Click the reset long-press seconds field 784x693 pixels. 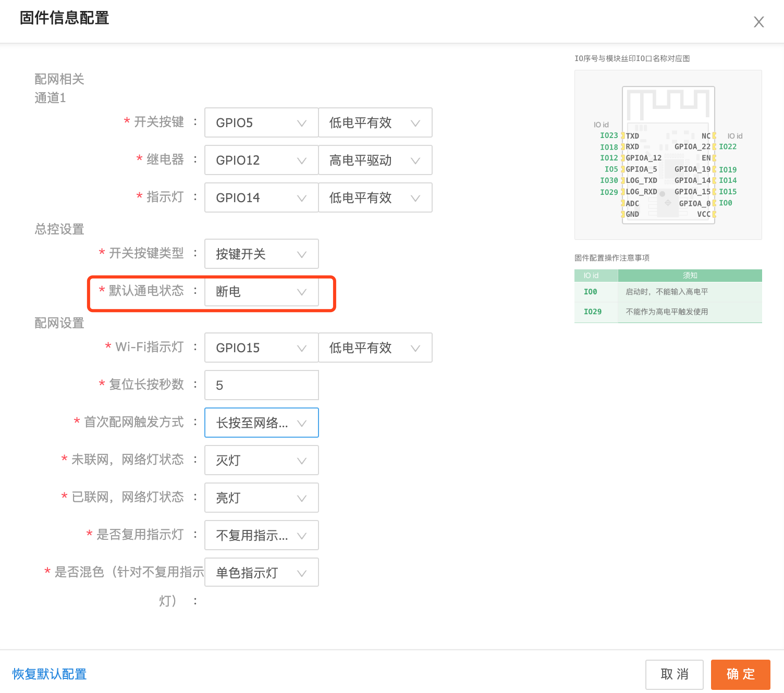[x=261, y=386]
